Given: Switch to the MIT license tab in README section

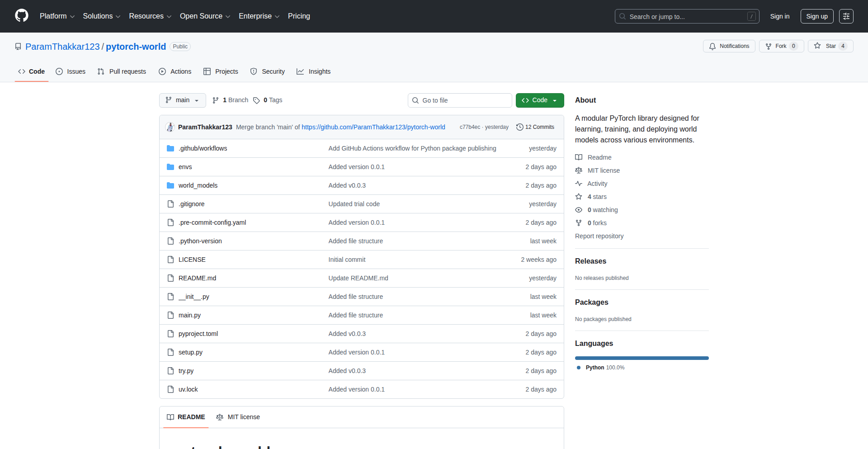Looking at the screenshot, I should point(238,417).
